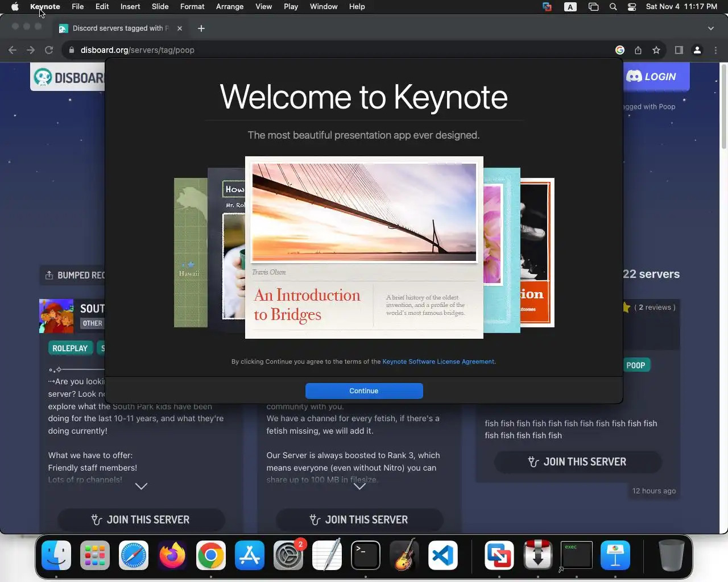Open Keynote from the Dock
Image resolution: width=728 pixels, height=582 pixels.
pyautogui.click(x=615, y=555)
